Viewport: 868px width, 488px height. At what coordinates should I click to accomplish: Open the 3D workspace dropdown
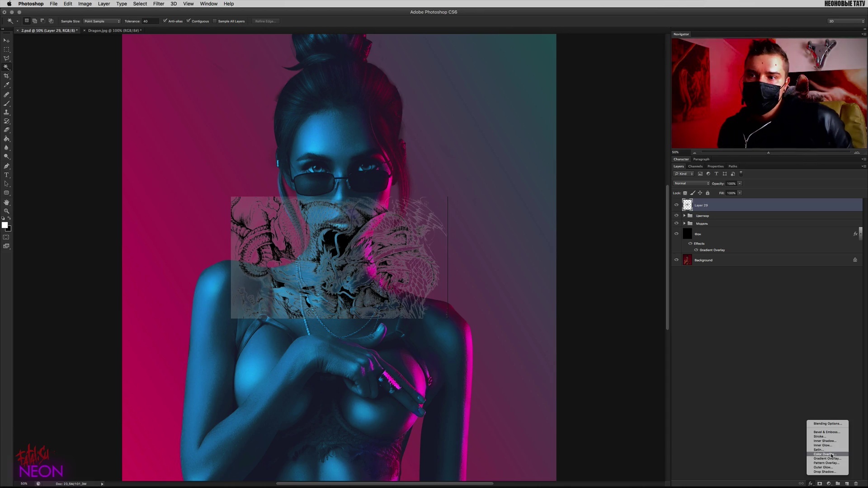tap(846, 21)
